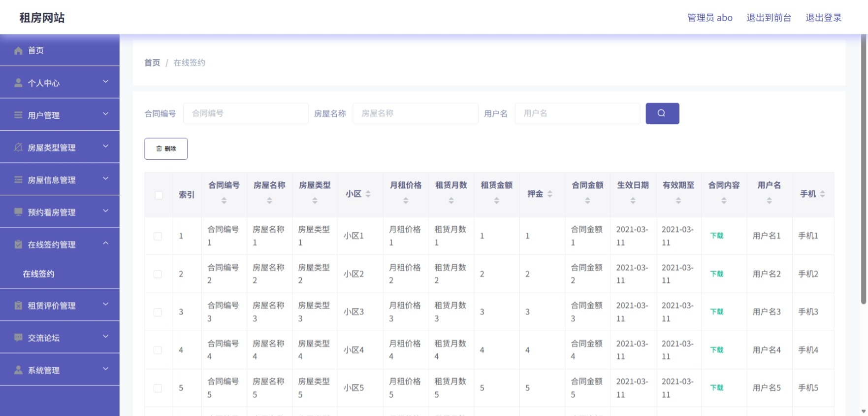Click the person icon beside 个人中心
Screen dimensions: 868x416
[x=18, y=83]
